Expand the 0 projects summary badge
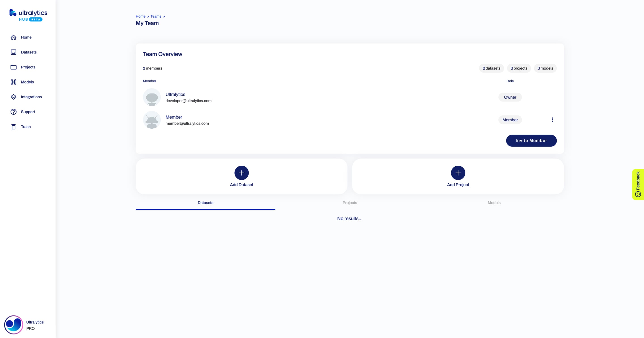The width and height of the screenshot is (644, 338). (x=519, y=68)
